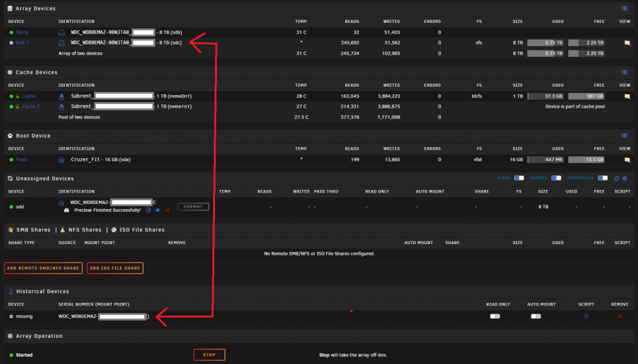This screenshot has width=638, height=364.
Task: Click the 'btrfs' filesystem cell
Action: point(477,96)
